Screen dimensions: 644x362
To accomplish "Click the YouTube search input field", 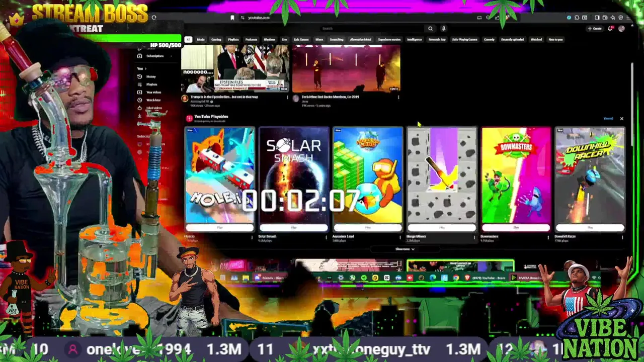I will pyautogui.click(x=372, y=29).
